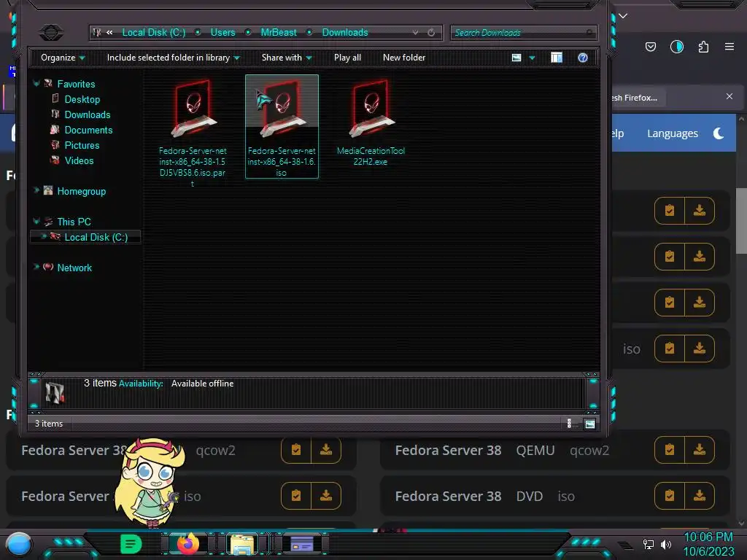Image resolution: width=747 pixels, height=560 pixels.
Task: Click the change view icon in toolbar
Action: pyautogui.click(x=516, y=58)
